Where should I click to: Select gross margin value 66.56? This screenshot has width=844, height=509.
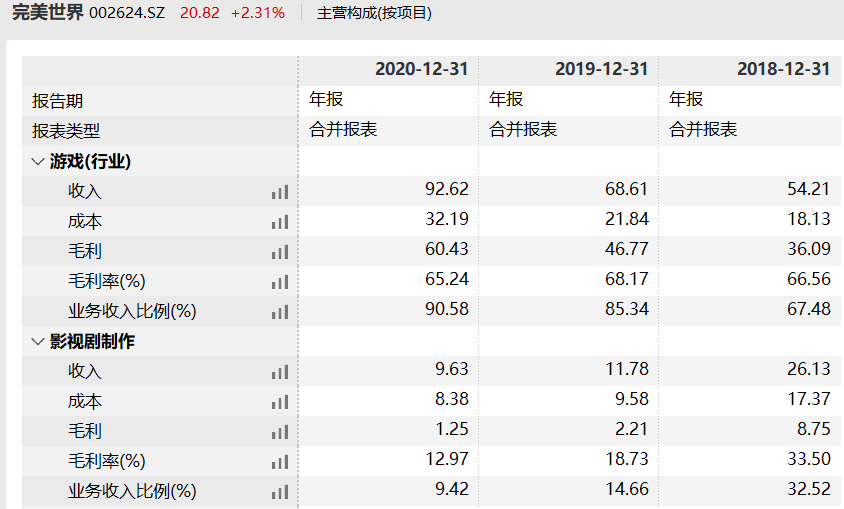pyautogui.click(x=808, y=279)
